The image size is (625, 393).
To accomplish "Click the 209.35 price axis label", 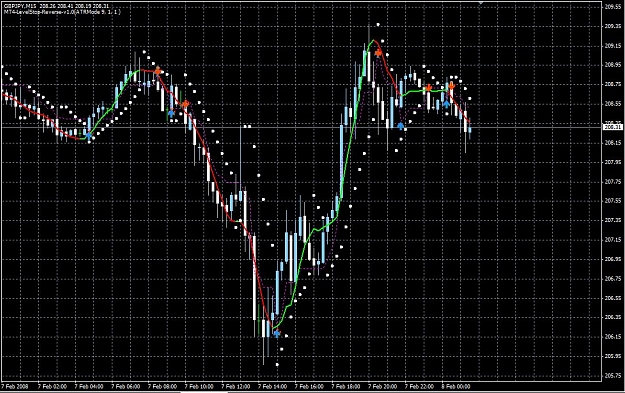I will (612, 26).
